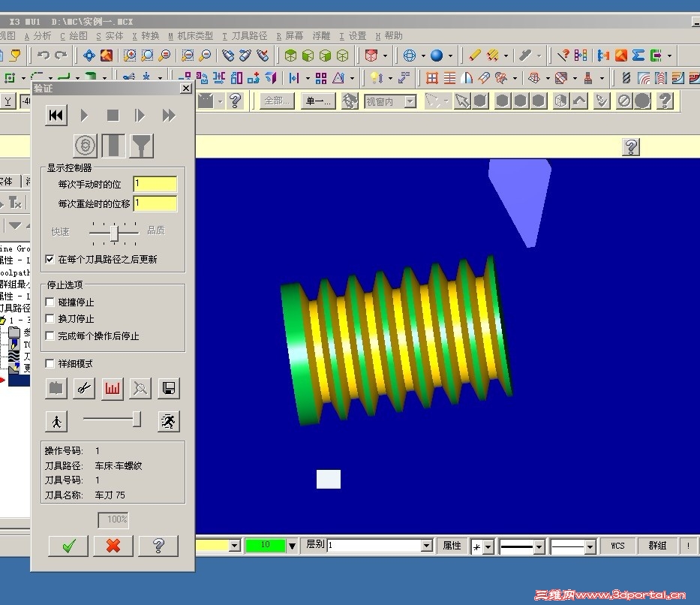The width and height of the screenshot is (700, 605).
Task: Open the 视窗内 selection mode dropdown
Action: [x=410, y=102]
